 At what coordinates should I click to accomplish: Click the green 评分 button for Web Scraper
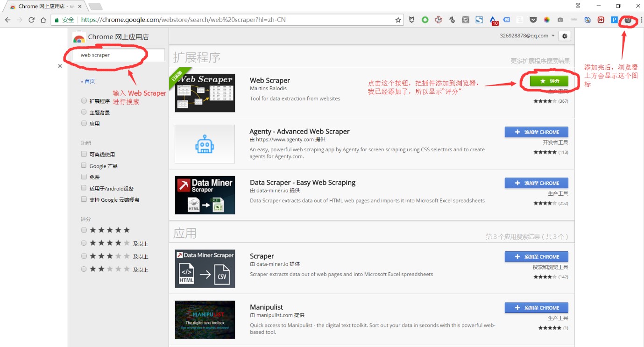(549, 81)
